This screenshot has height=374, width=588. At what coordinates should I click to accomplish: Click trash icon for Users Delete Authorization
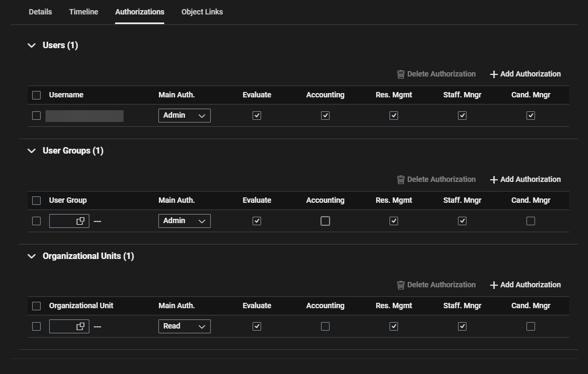pyautogui.click(x=401, y=74)
